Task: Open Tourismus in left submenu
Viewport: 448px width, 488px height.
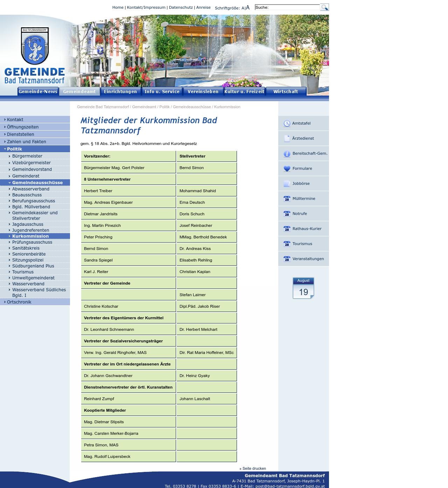Action: [35, 272]
